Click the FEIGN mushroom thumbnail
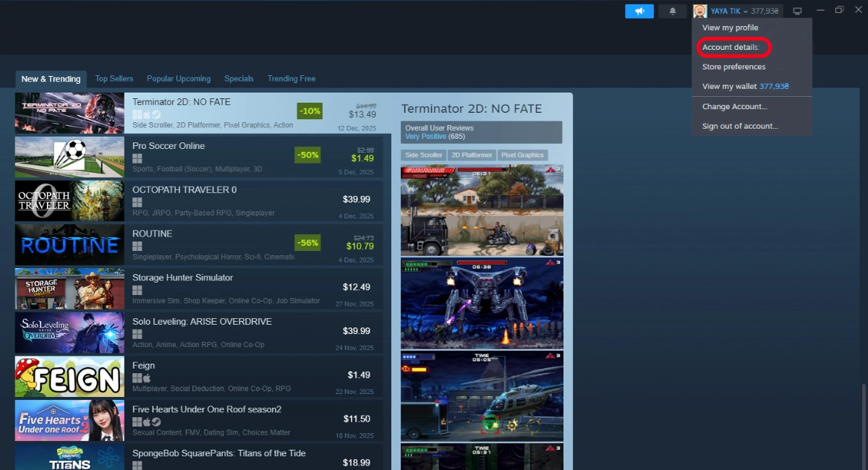Image resolution: width=868 pixels, height=470 pixels. point(69,377)
